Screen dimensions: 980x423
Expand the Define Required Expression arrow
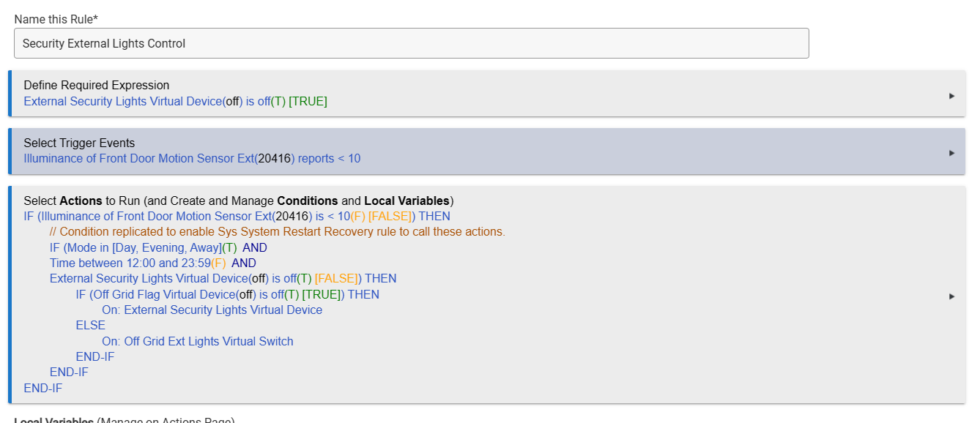click(951, 96)
